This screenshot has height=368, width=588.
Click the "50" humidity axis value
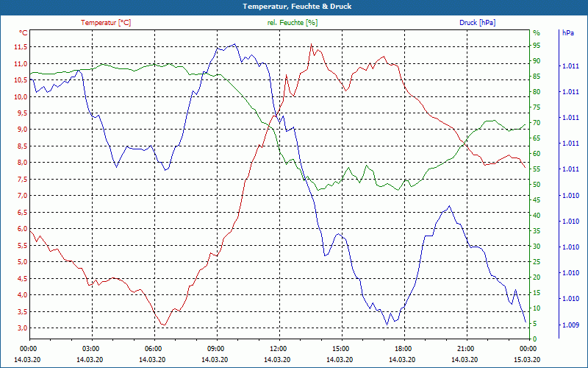pos(537,185)
